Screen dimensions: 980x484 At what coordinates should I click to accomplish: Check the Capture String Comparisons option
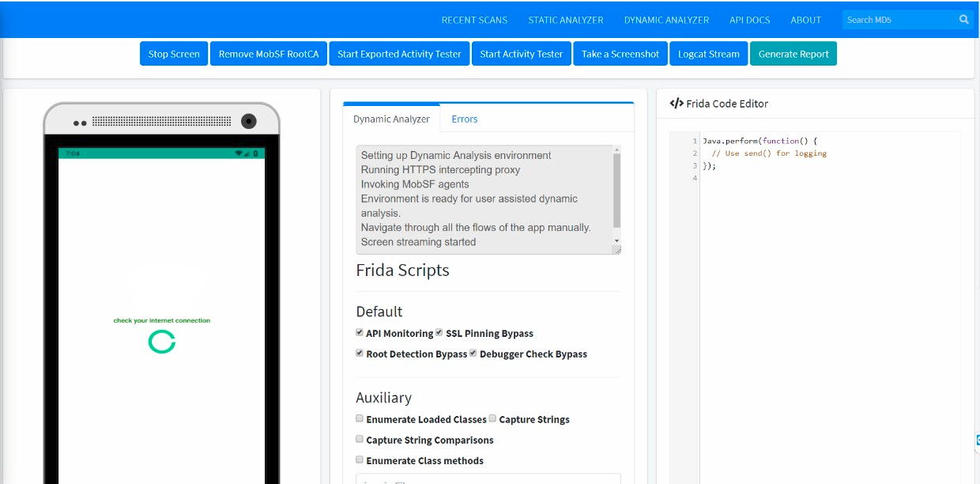359,439
